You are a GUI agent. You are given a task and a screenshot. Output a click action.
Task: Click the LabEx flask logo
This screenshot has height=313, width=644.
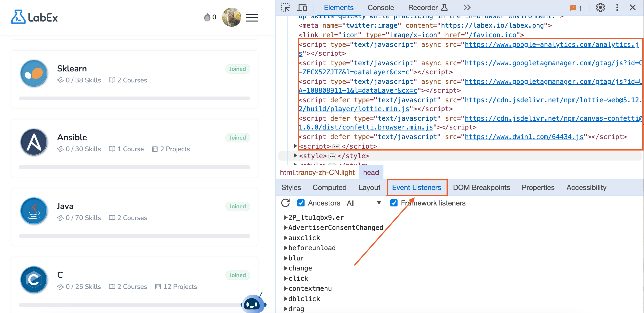point(19,17)
